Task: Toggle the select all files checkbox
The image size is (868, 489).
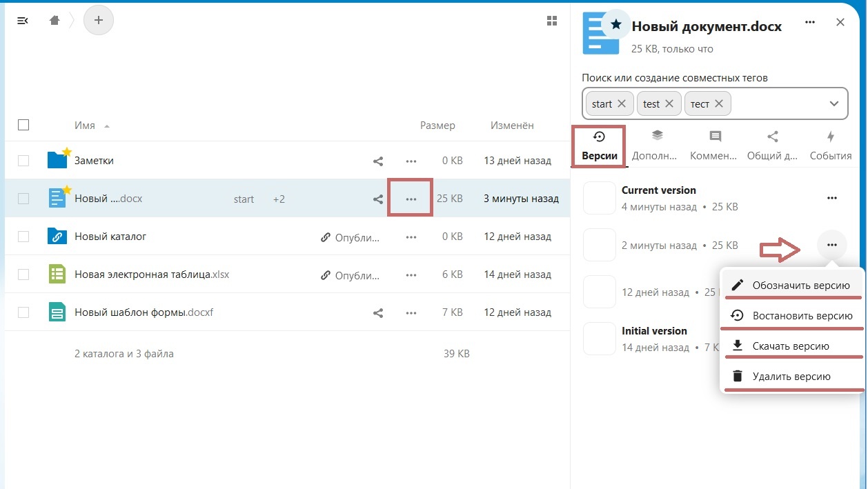Action: 23,125
